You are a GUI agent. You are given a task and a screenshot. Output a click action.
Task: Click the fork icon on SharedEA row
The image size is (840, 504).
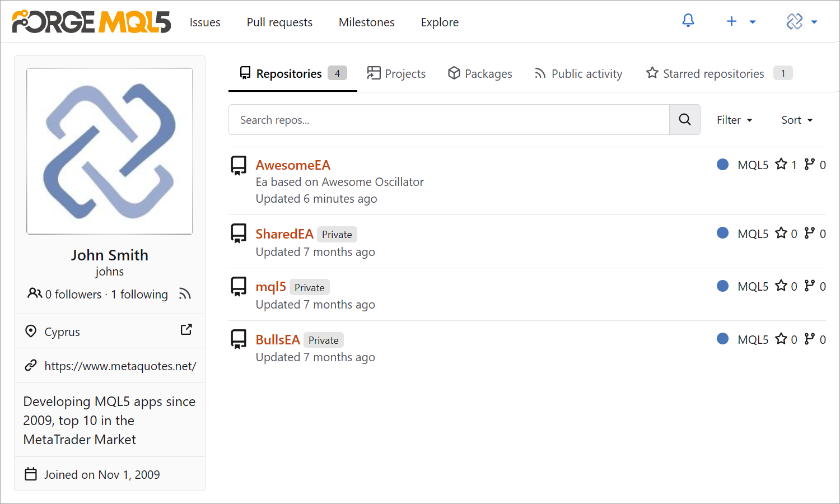[x=810, y=233]
